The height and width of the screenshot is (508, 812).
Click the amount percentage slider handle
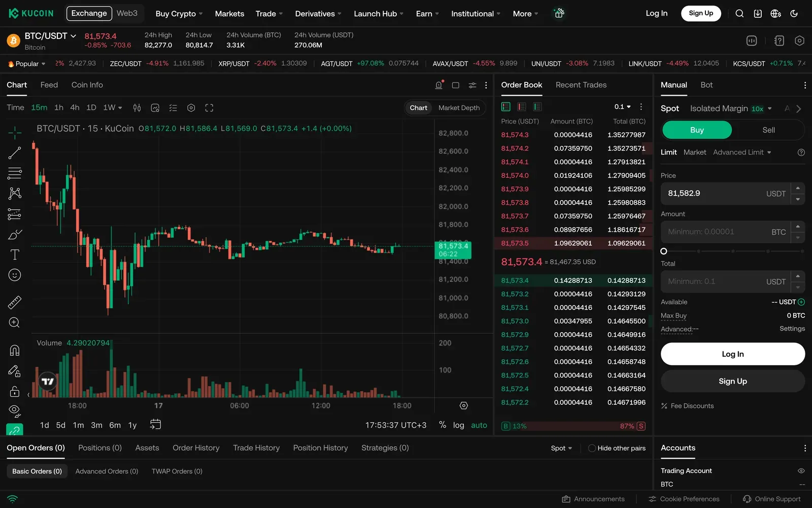664,251
